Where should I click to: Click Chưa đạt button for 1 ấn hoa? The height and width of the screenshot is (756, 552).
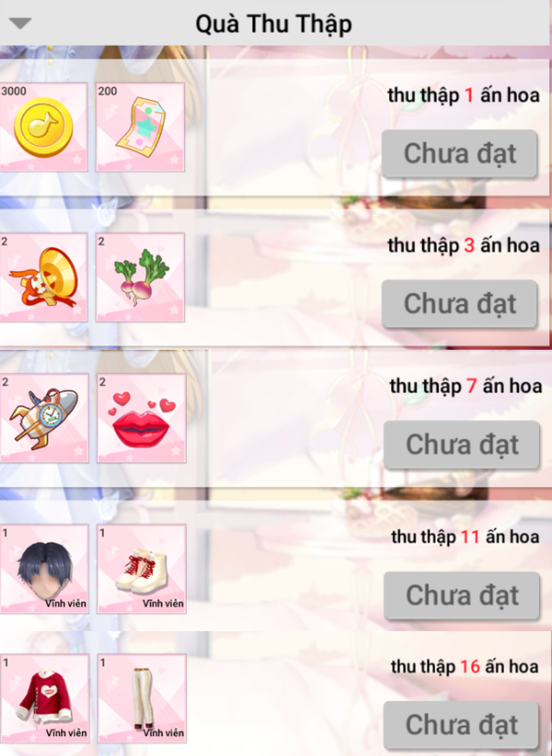459,153
